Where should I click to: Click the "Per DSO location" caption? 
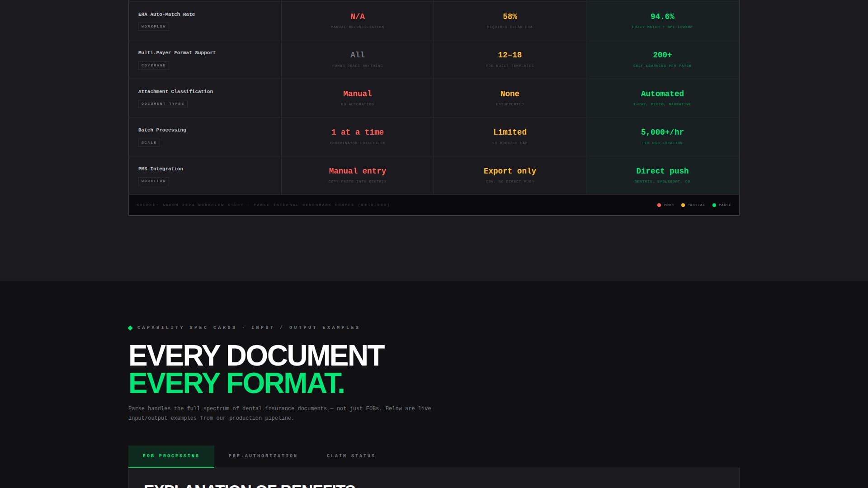point(662,143)
